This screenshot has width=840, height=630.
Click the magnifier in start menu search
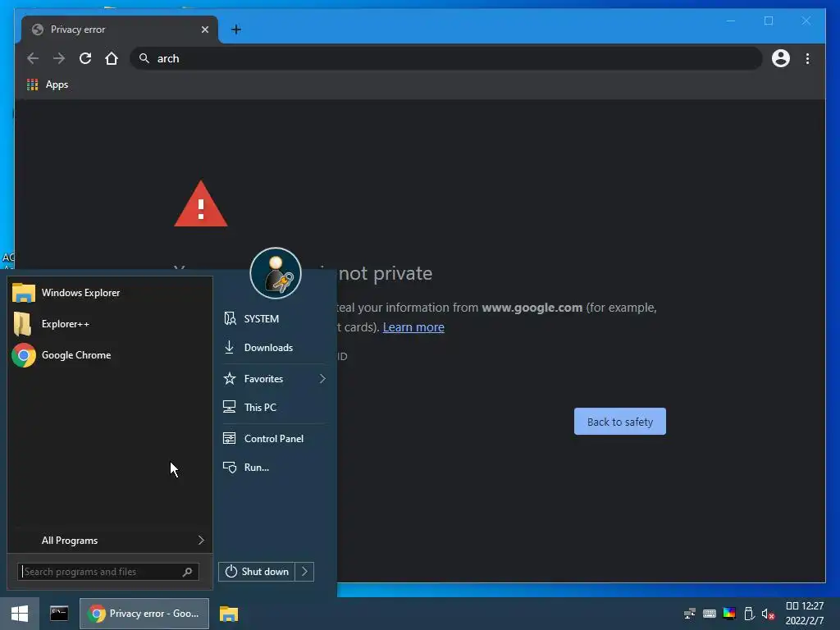click(x=187, y=572)
